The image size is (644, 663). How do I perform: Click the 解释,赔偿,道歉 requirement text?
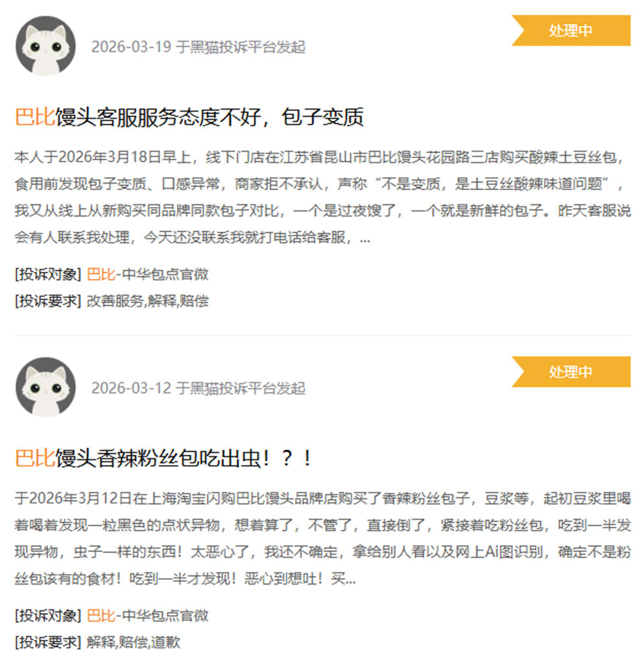134,642
